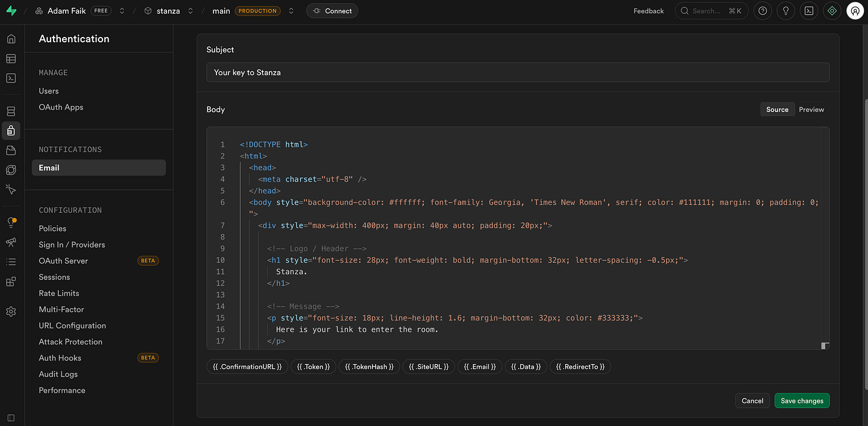The image size is (868, 426).
Task: Save changes to the email template
Action: tap(802, 400)
